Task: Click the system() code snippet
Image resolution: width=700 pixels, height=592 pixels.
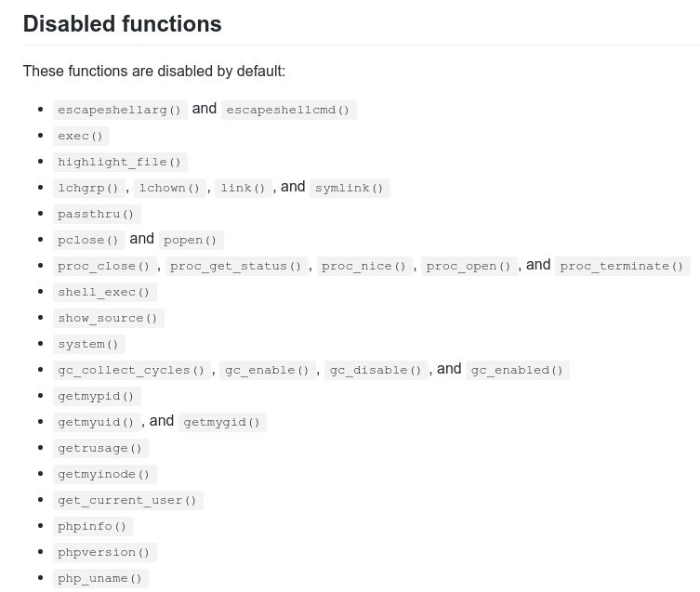Action: (88, 344)
